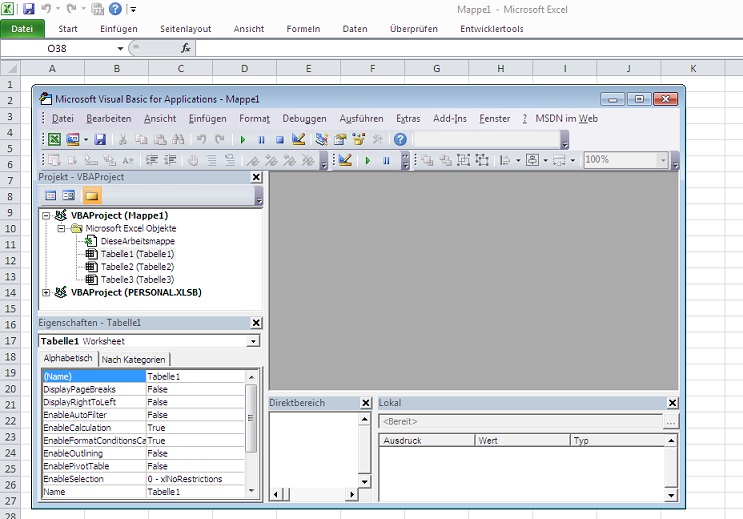The image size is (743, 519).
Task: Run macro with green play icon
Action: [x=243, y=139]
